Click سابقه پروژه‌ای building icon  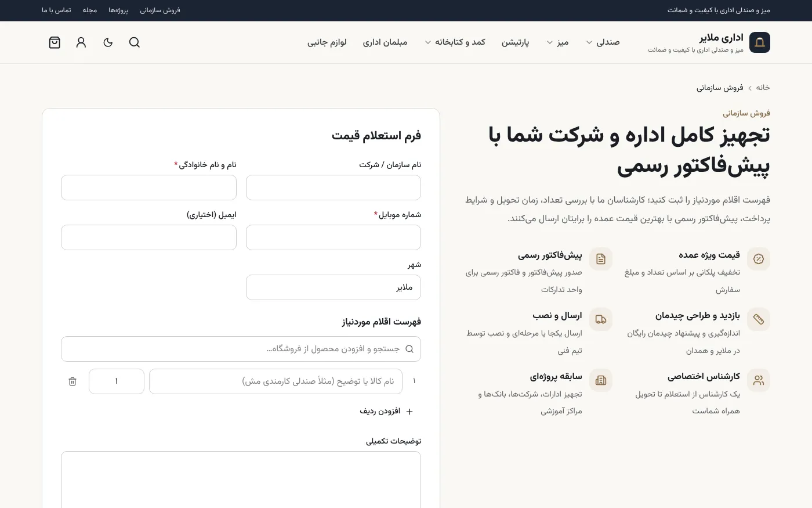[601, 380]
